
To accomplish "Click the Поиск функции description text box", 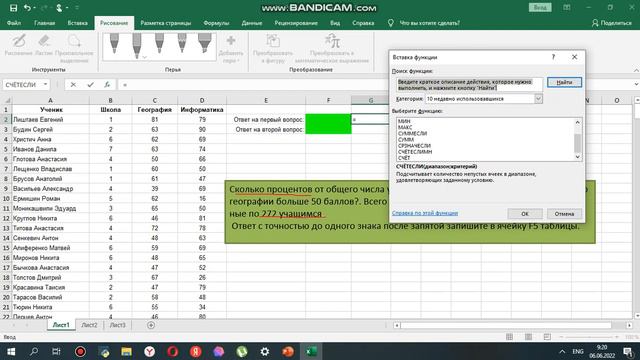I will 469,84.
